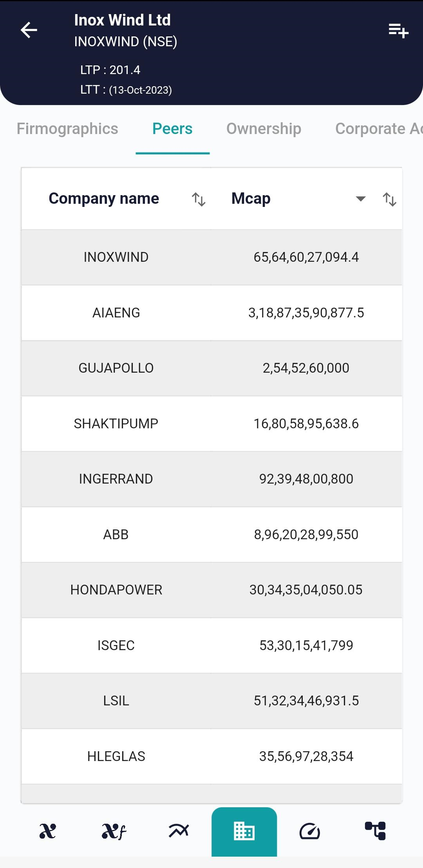423x868 pixels.
Task: Sort by Company name column
Action: (199, 199)
